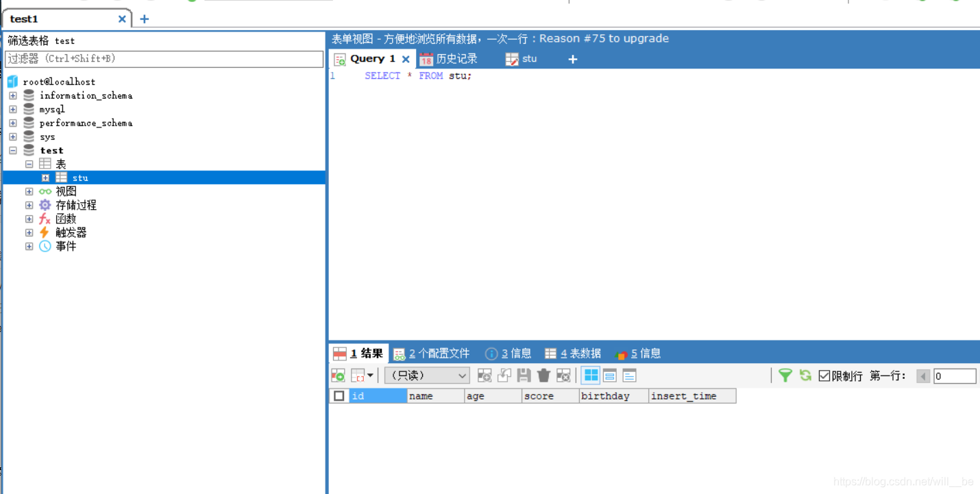Switch to text view icon
Viewport: 980px width, 494px height.
tap(629, 375)
